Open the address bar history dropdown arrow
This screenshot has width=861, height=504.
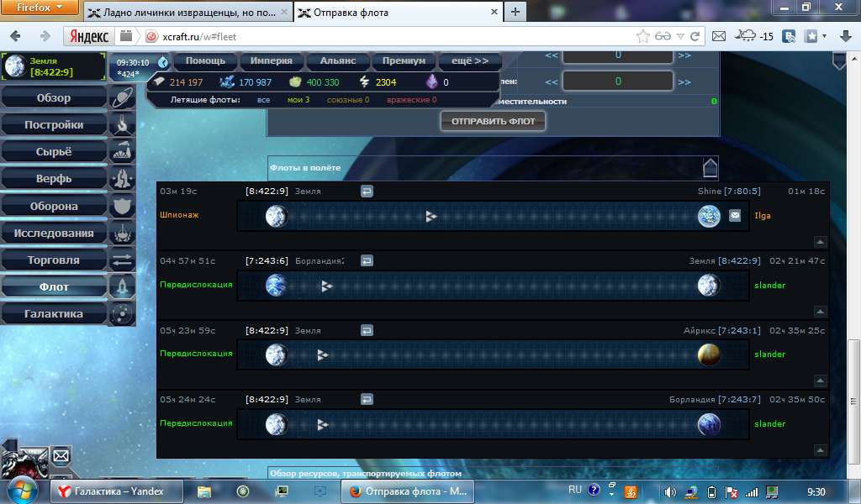[680, 36]
